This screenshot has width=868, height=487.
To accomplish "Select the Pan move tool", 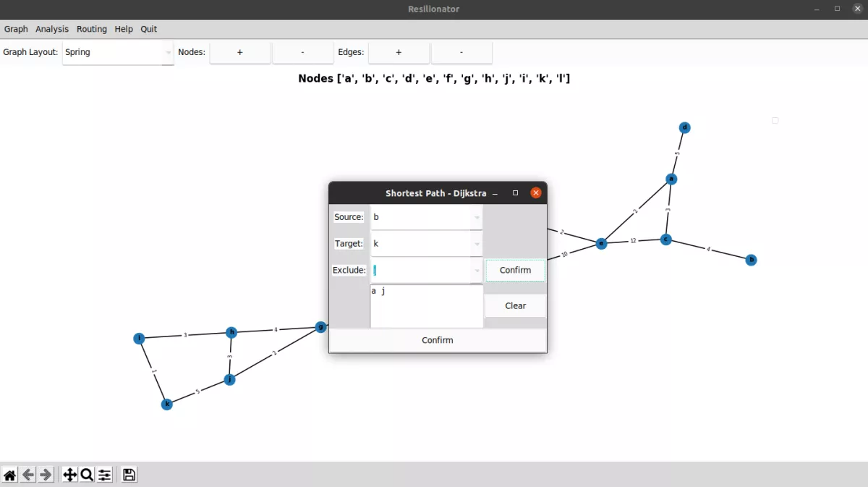I will tap(69, 475).
